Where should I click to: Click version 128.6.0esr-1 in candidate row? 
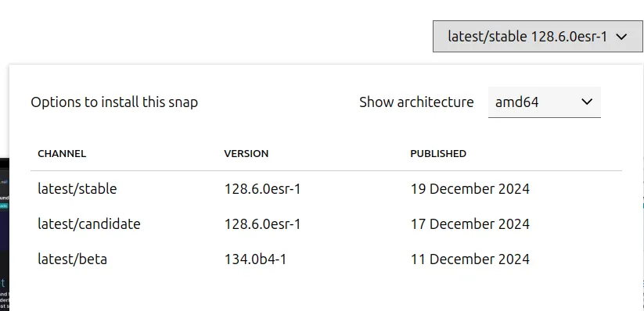262,224
